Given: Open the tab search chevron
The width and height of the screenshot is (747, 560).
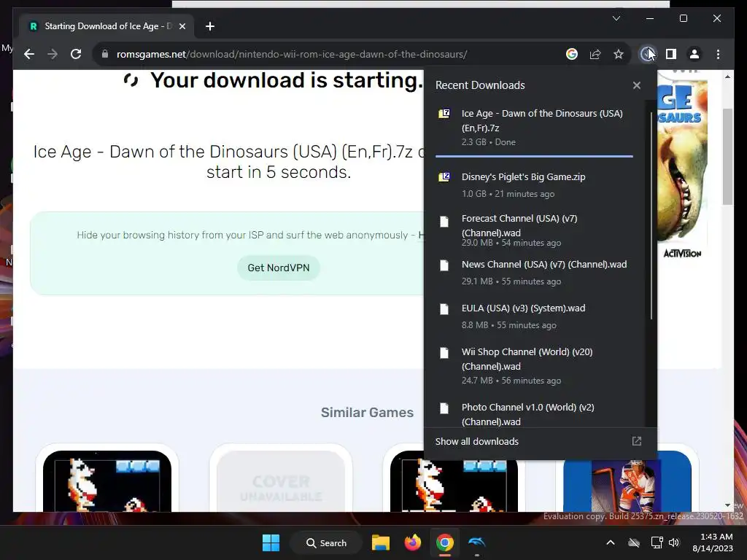Looking at the screenshot, I should pyautogui.click(x=616, y=18).
